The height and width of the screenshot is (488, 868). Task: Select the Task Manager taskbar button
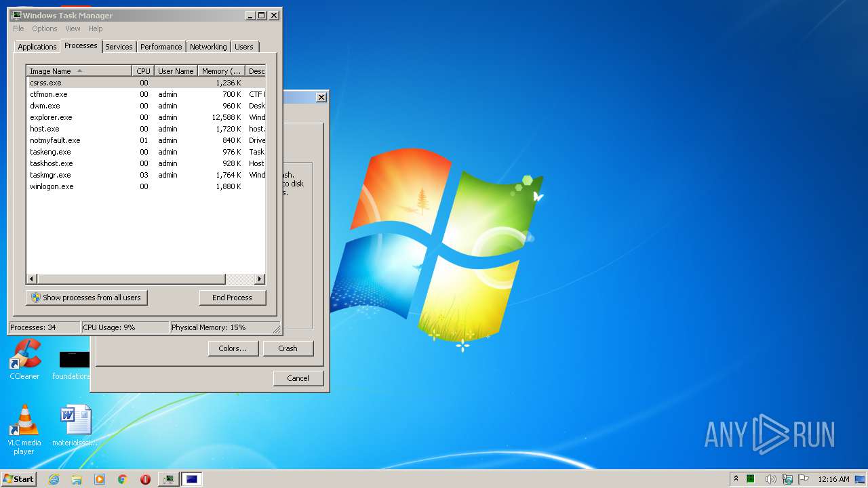(x=168, y=479)
